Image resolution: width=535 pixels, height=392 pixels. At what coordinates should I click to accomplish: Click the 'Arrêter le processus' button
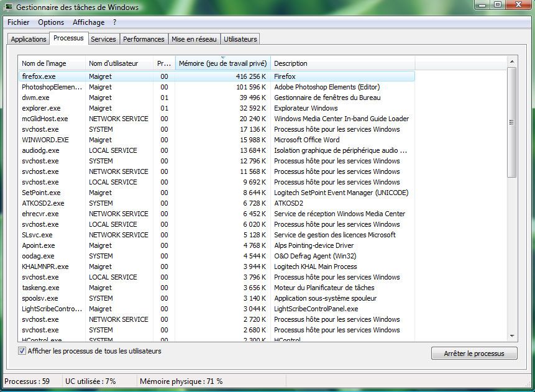[474, 353]
